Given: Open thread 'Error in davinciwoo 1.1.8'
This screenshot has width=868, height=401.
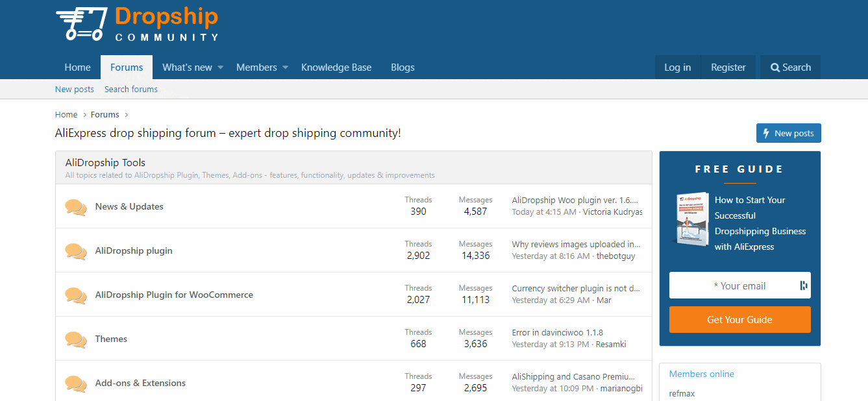Looking at the screenshot, I should [x=558, y=333].
